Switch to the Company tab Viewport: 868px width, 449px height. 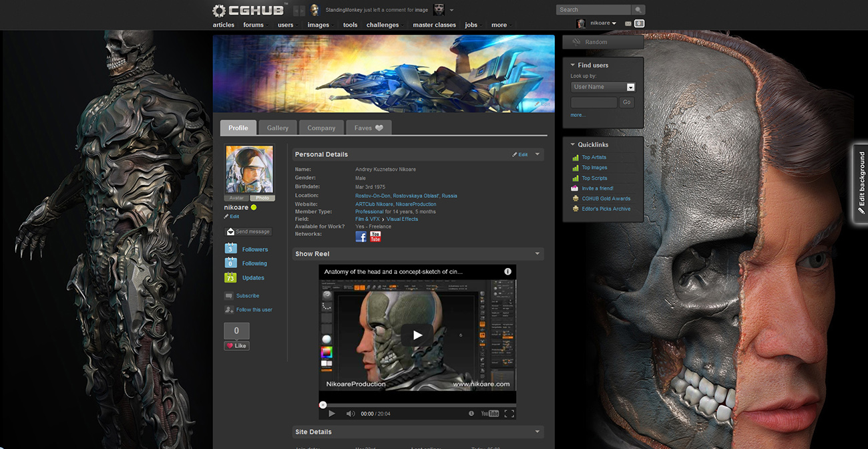click(321, 128)
